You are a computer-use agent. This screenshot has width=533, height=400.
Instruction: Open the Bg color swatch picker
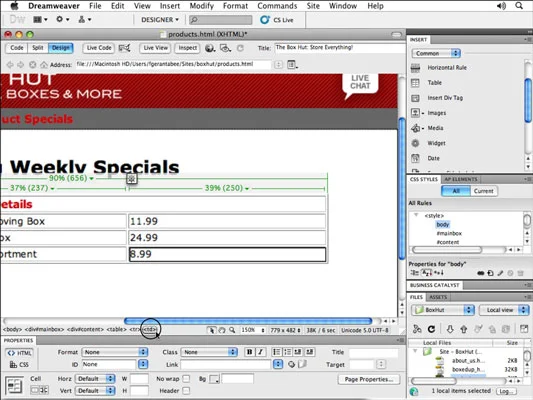(x=214, y=379)
